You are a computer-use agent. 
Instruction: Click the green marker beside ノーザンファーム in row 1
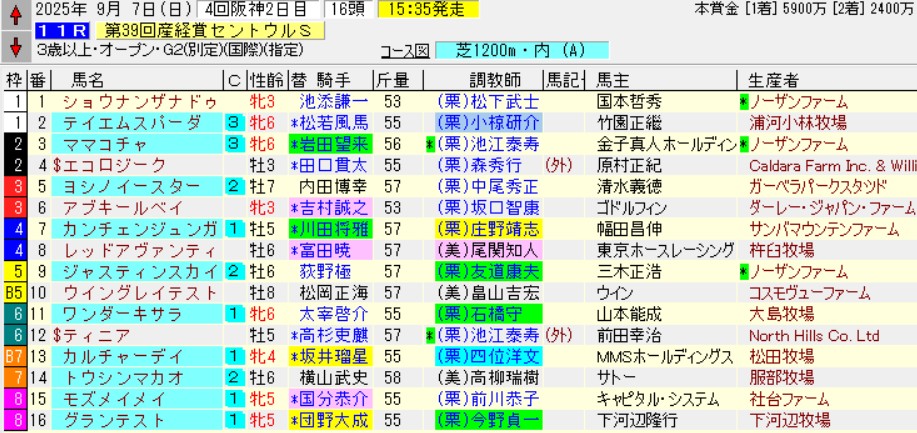point(743,102)
